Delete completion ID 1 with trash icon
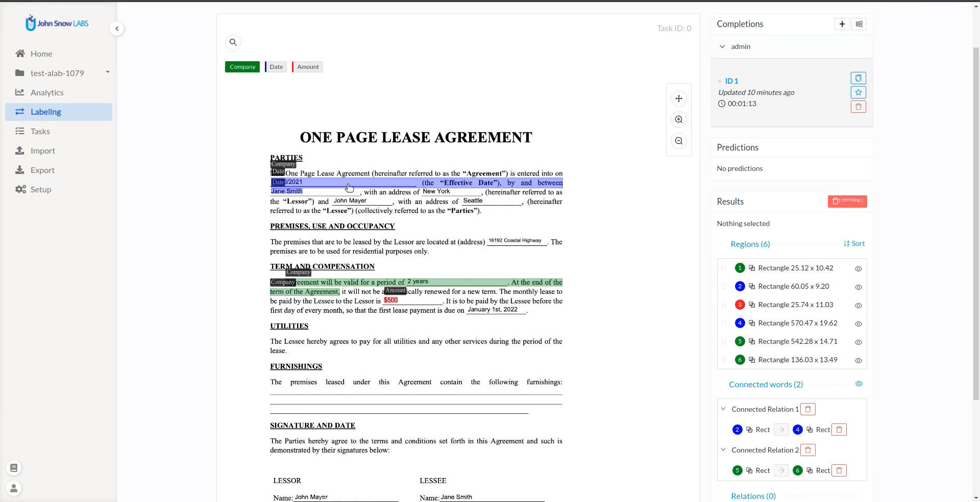This screenshot has height=502, width=980. [x=859, y=107]
